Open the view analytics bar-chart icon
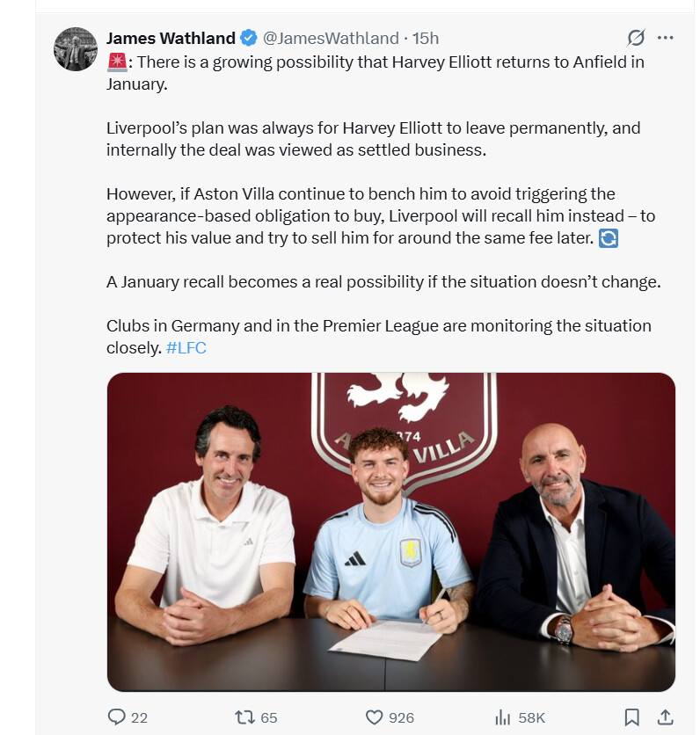Viewport: 700px width, 735px height. tap(503, 717)
